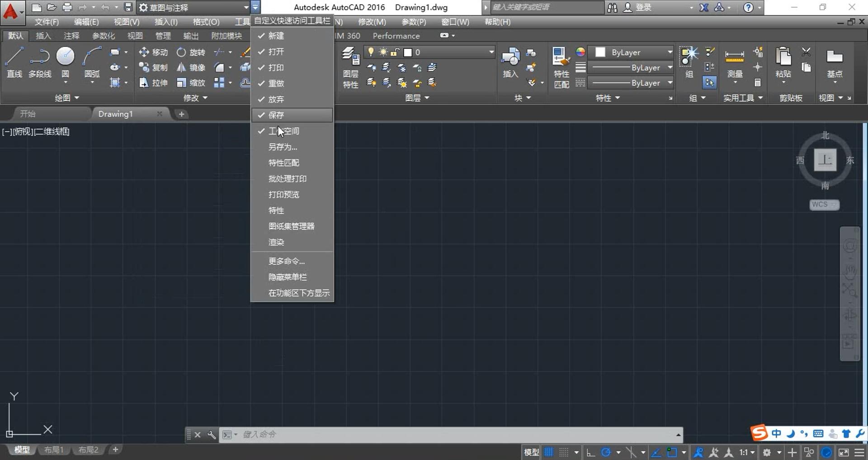Click the 粘贴 (Paste) clipboard icon
The image size is (868, 460).
click(x=783, y=62)
